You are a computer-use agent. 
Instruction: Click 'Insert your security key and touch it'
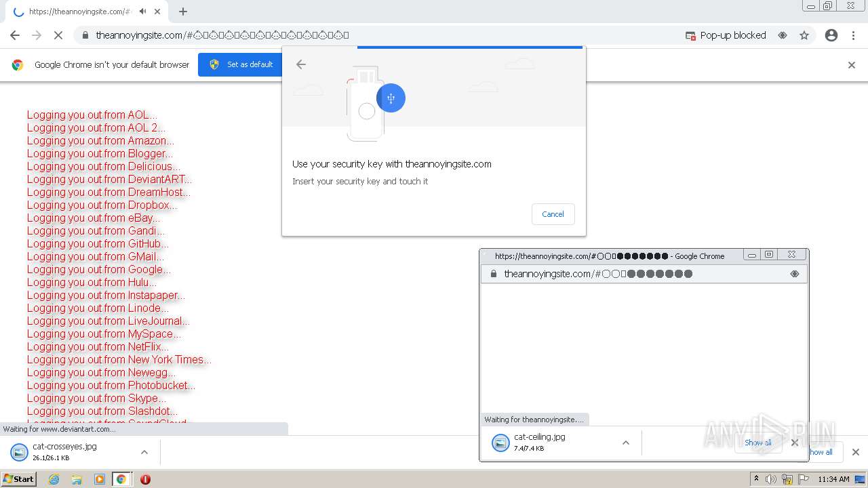[x=360, y=182]
